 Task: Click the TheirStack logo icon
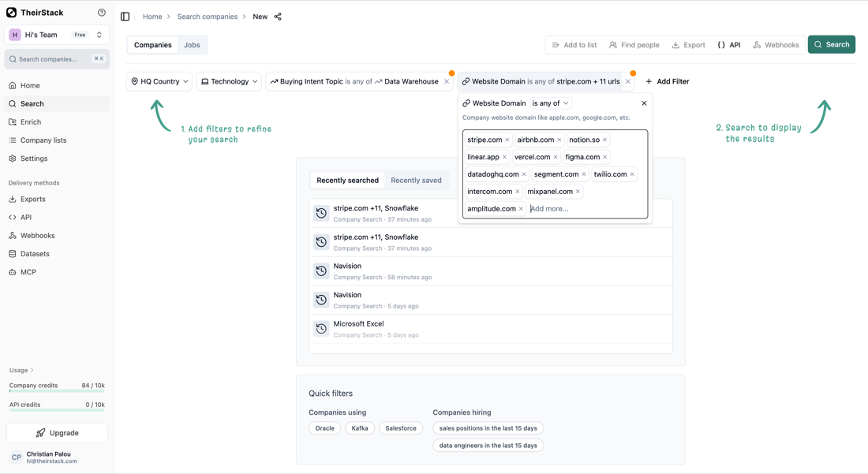pos(11,12)
